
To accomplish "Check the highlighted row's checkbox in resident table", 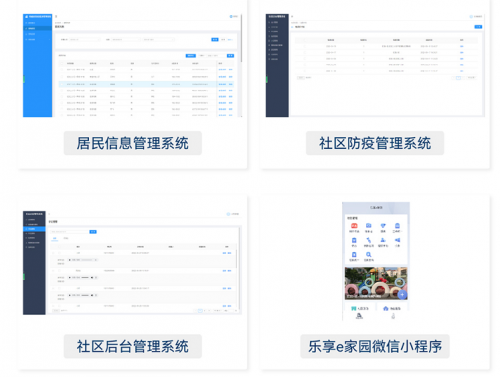I will click(x=61, y=84).
